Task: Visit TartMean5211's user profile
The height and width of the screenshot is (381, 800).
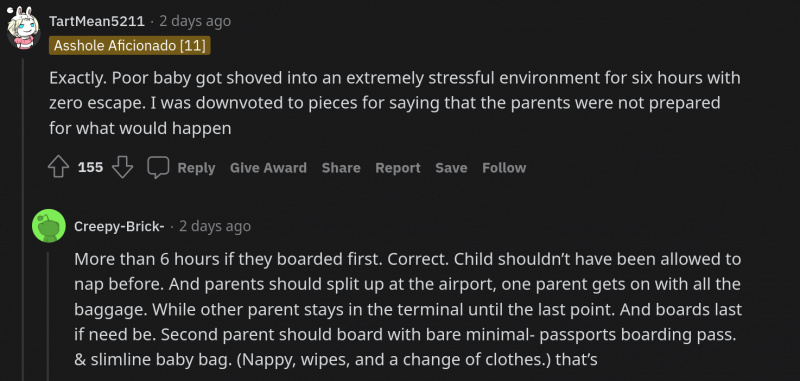Action: 97,21
